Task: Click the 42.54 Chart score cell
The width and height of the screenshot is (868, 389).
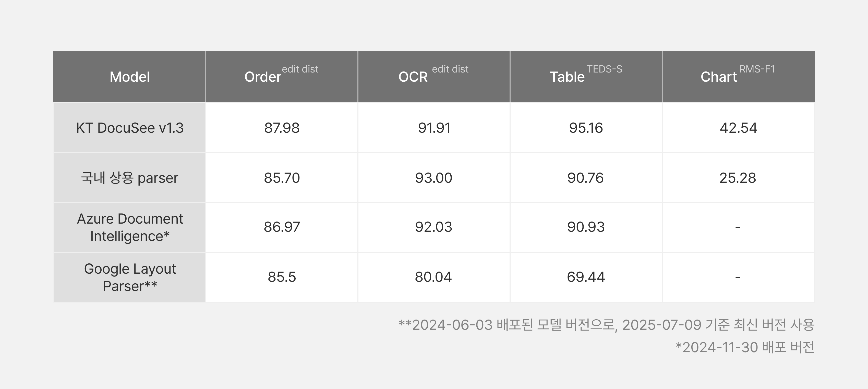Action: coord(738,128)
